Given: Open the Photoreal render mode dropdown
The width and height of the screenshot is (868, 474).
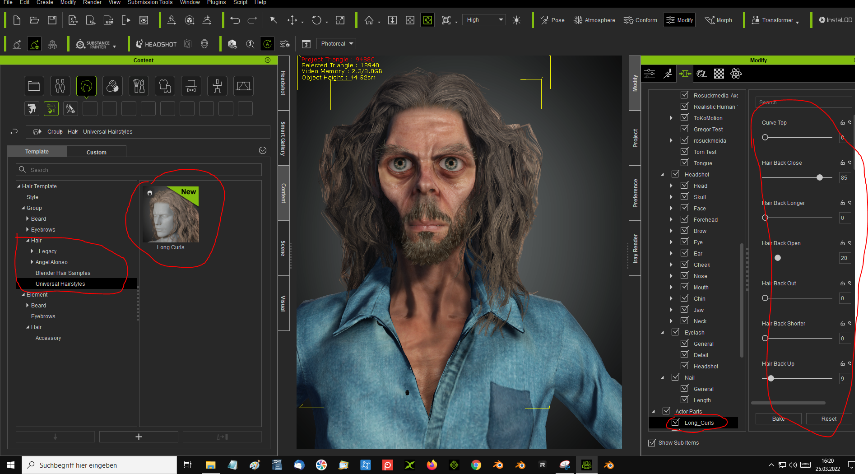Looking at the screenshot, I should click(336, 44).
